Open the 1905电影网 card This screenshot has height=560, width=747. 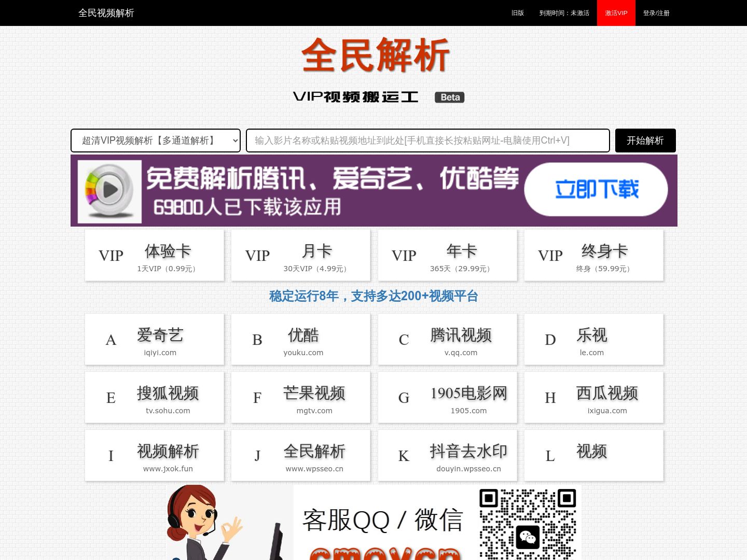(x=448, y=398)
